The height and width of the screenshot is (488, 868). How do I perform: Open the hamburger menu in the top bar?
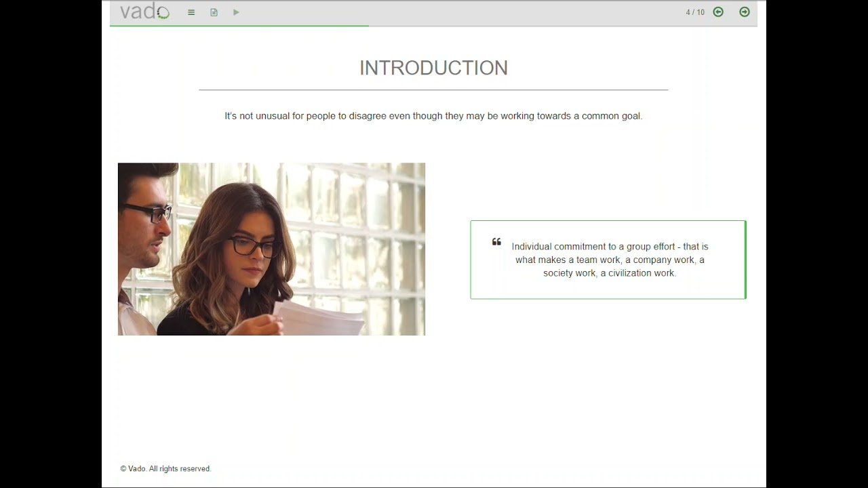coord(191,12)
